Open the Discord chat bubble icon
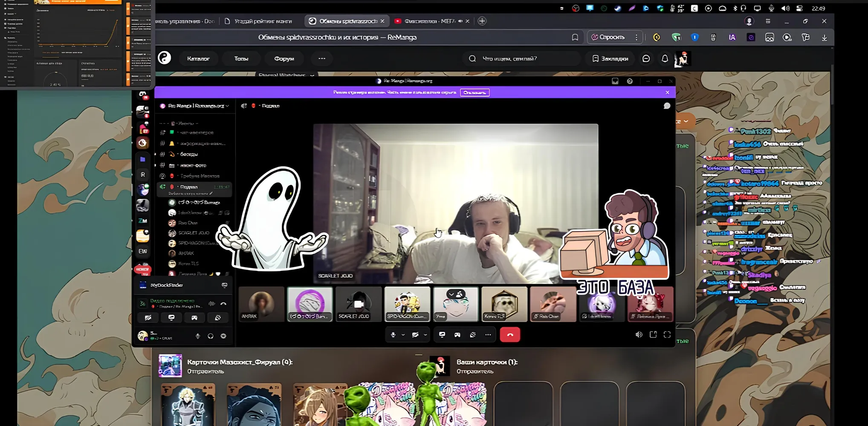 pyautogui.click(x=667, y=106)
